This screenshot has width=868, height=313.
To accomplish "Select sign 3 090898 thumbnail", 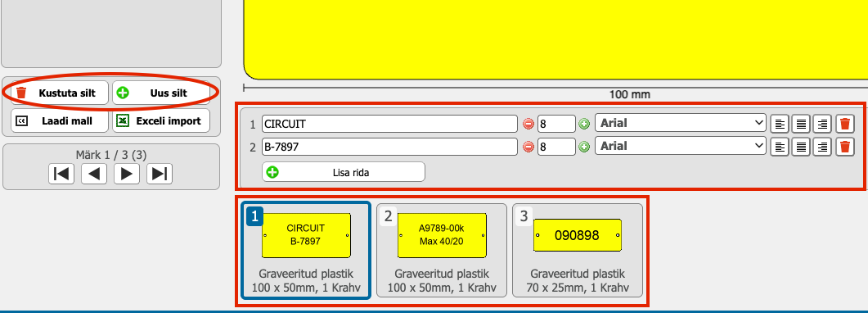I will [578, 251].
